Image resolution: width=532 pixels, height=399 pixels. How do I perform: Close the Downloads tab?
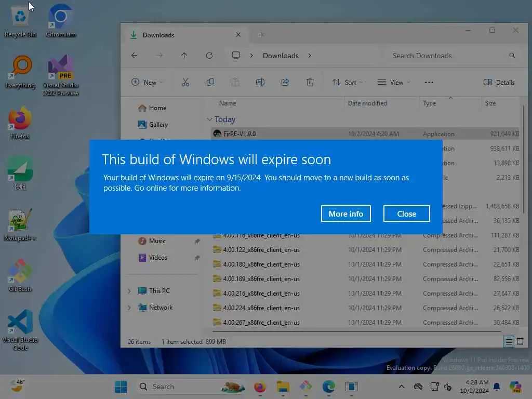238,35
